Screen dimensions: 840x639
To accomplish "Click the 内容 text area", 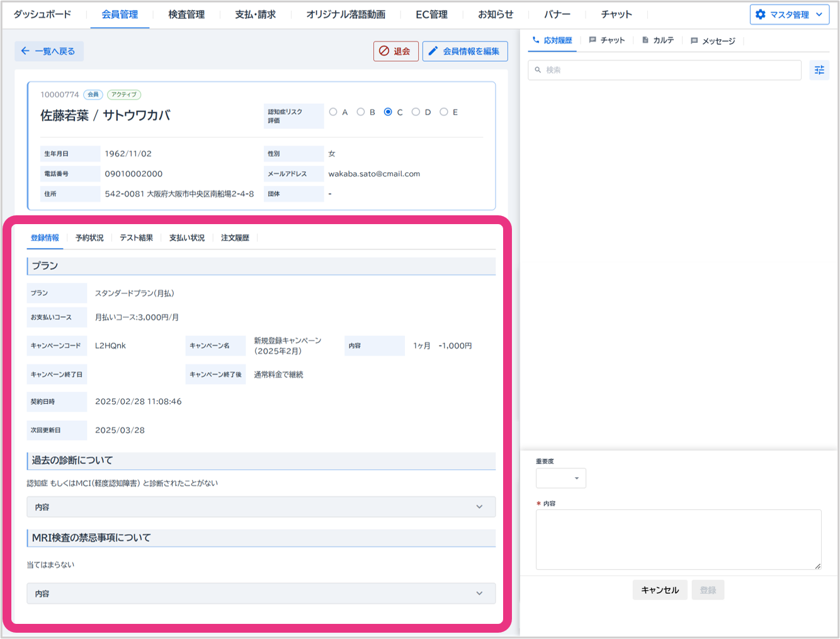I will pos(678,540).
